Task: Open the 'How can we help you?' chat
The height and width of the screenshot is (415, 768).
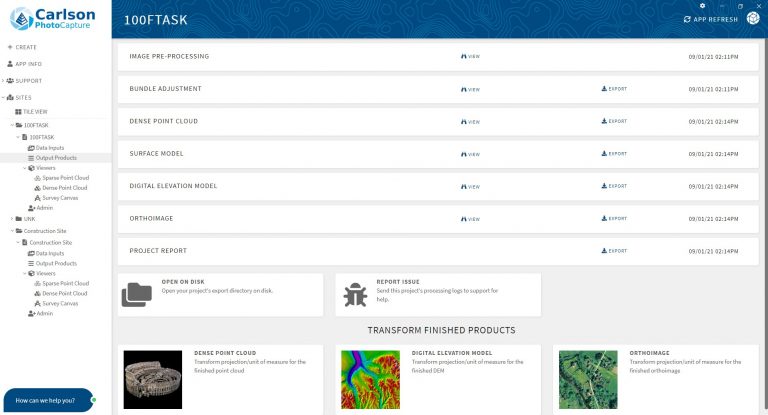Action: coord(48,400)
